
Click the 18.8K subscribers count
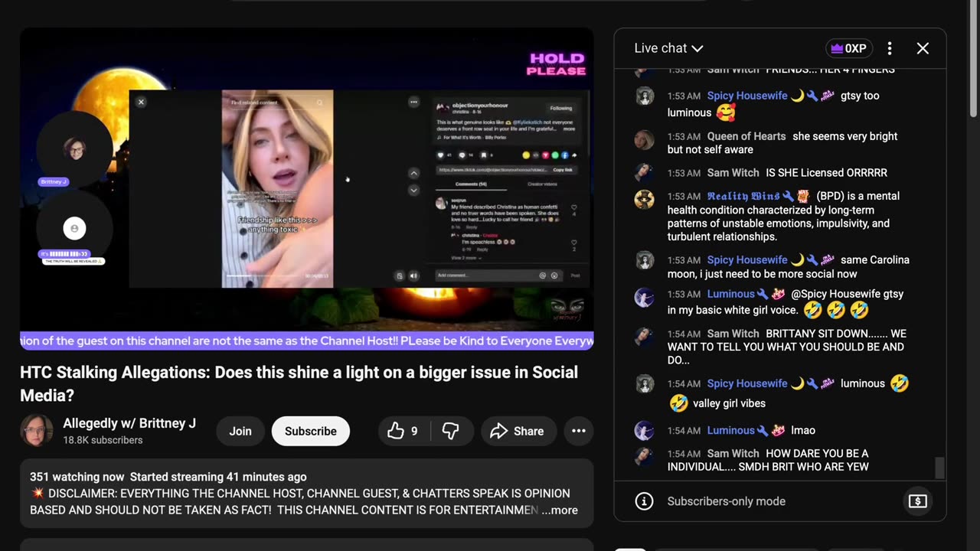103,440
